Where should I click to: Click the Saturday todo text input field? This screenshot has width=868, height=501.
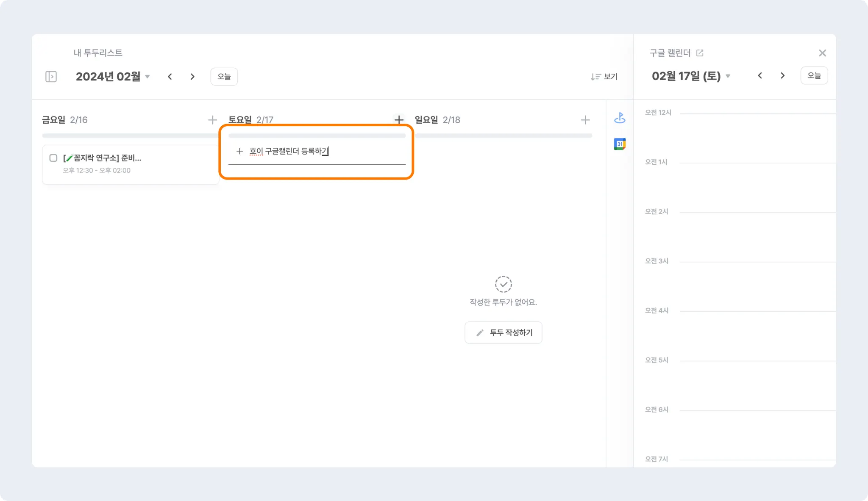[x=322, y=152]
